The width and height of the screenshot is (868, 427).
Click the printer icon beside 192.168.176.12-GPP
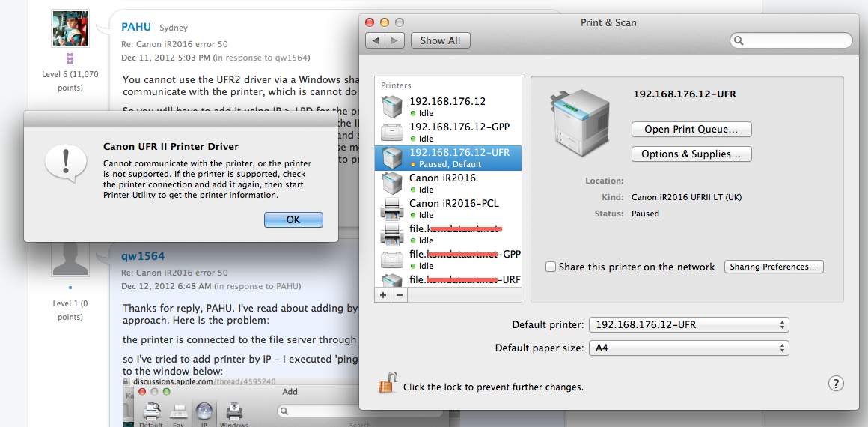[392, 133]
